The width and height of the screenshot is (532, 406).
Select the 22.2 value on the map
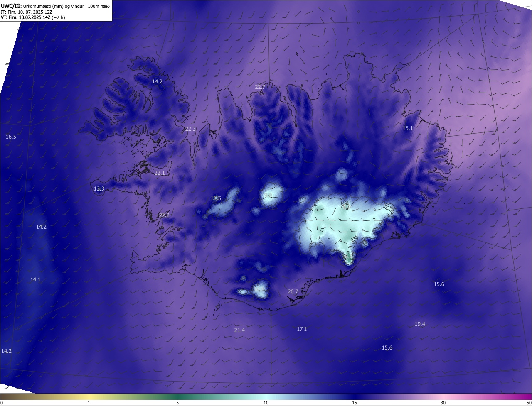pos(164,215)
